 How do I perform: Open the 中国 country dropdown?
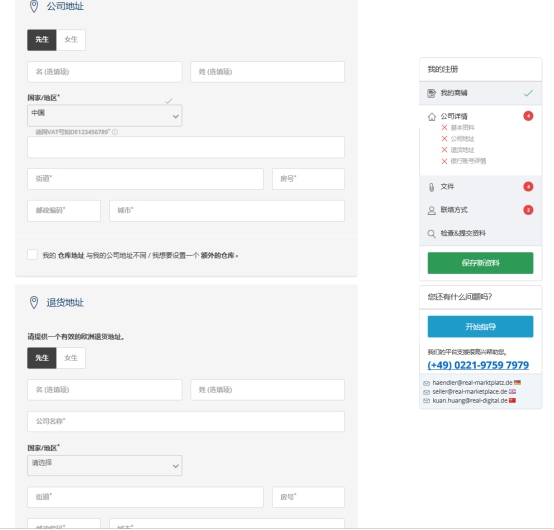pyautogui.click(x=105, y=116)
